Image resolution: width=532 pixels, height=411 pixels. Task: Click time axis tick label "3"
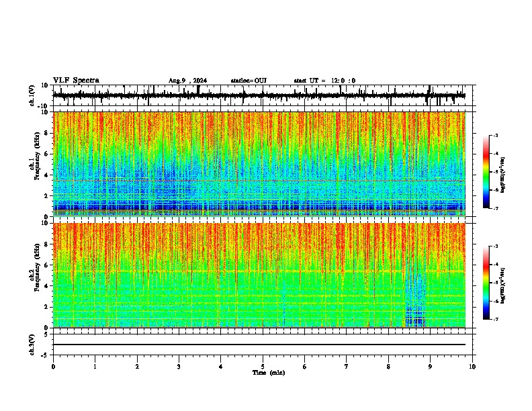point(179,367)
